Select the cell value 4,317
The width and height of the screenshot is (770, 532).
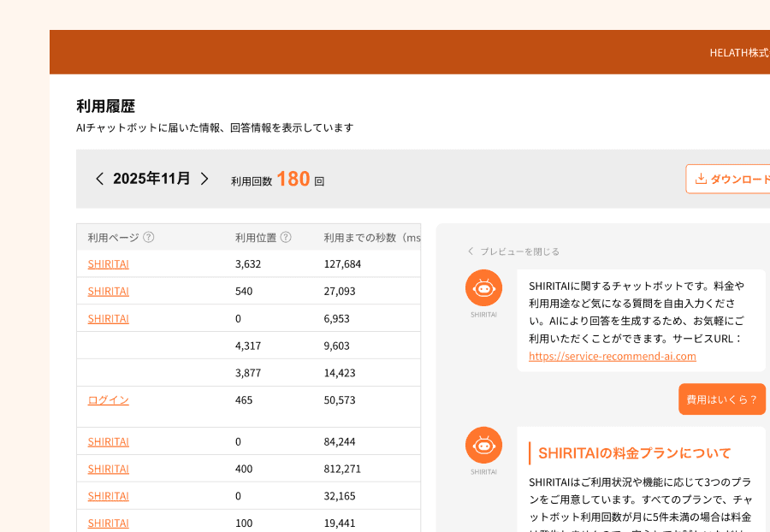[x=248, y=346]
